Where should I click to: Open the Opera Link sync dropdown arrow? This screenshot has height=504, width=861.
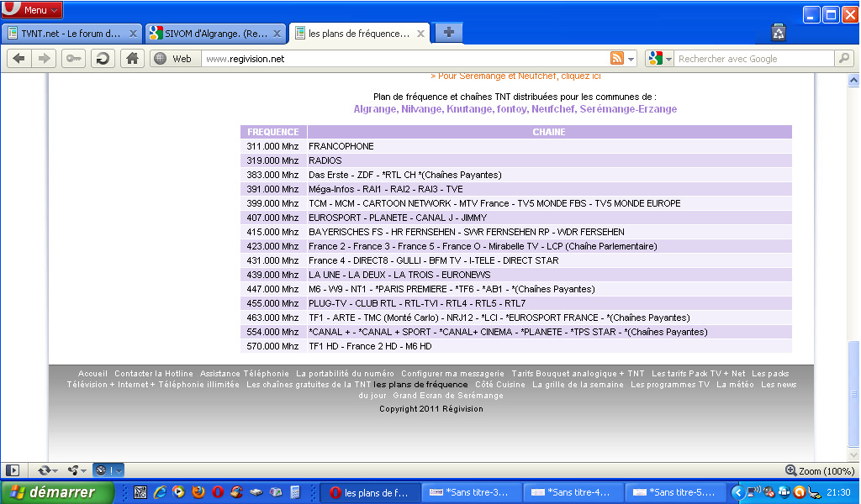click(x=55, y=470)
